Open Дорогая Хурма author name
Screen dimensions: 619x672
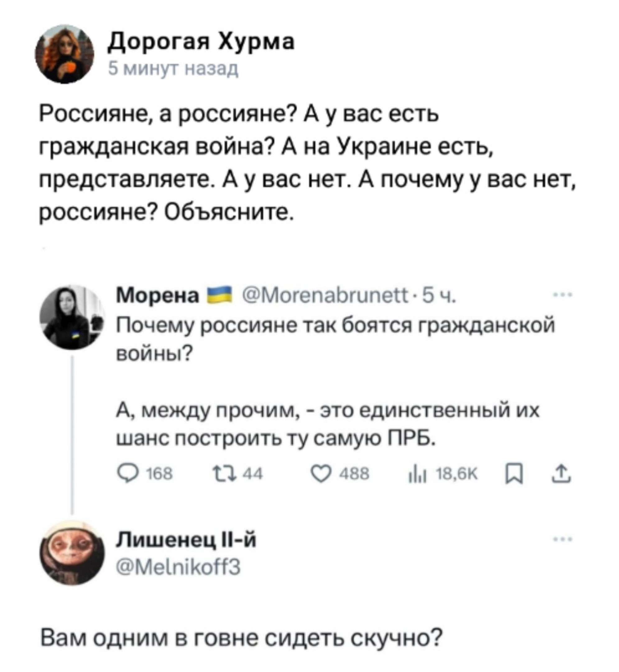tap(201, 42)
